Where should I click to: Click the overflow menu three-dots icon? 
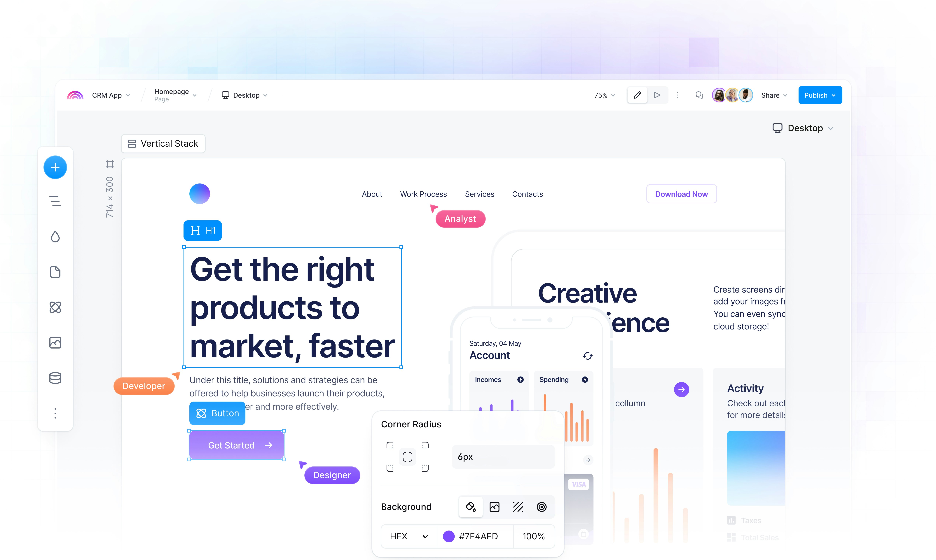(x=677, y=95)
